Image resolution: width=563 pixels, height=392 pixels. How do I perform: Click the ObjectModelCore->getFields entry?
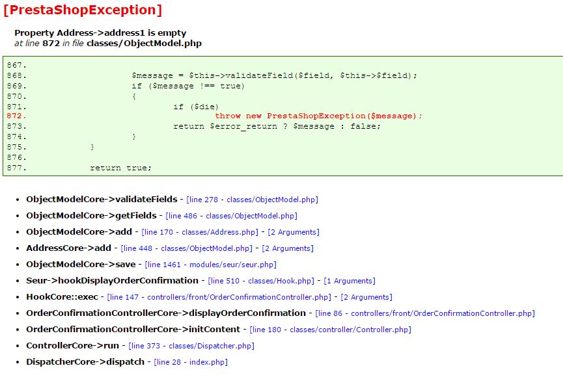tap(91, 216)
